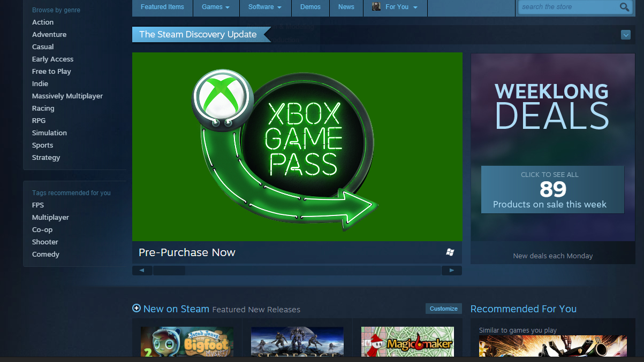The image size is (644, 362).
Task: Select the Shooter recommended tag
Action: pyautogui.click(x=45, y=242)
